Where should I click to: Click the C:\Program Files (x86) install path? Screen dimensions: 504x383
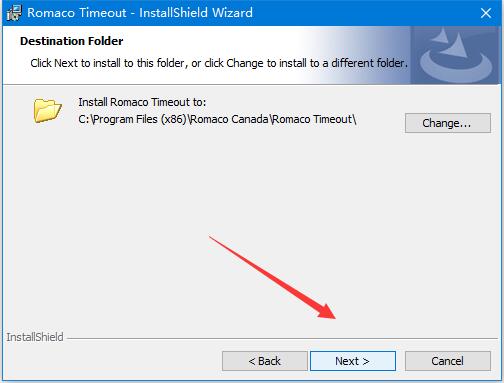tap(217, 119)
